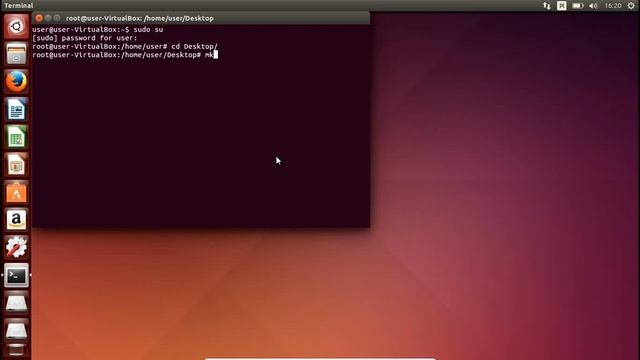Screen dimensions: 640x360
Task: Open LibreOffice Writer from the dock
Action: click(16, 109)
